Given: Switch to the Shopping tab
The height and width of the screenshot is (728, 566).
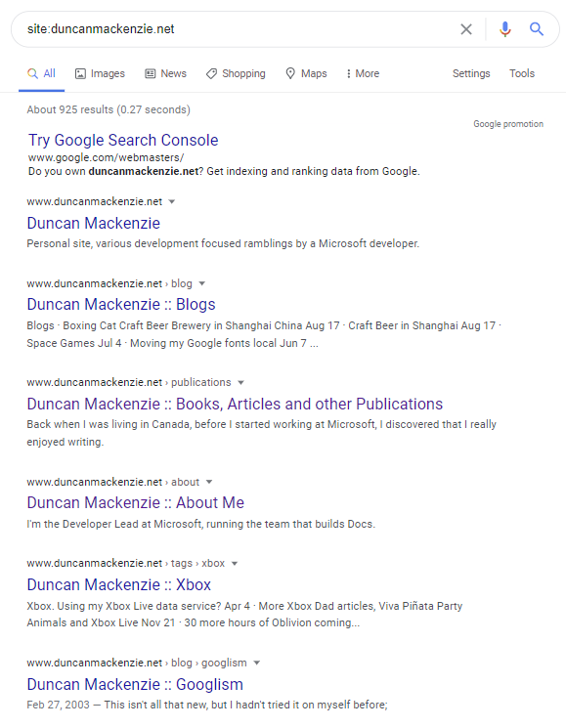Looking at the screenshot, I should pyautogui.click(x=236, y=73).
